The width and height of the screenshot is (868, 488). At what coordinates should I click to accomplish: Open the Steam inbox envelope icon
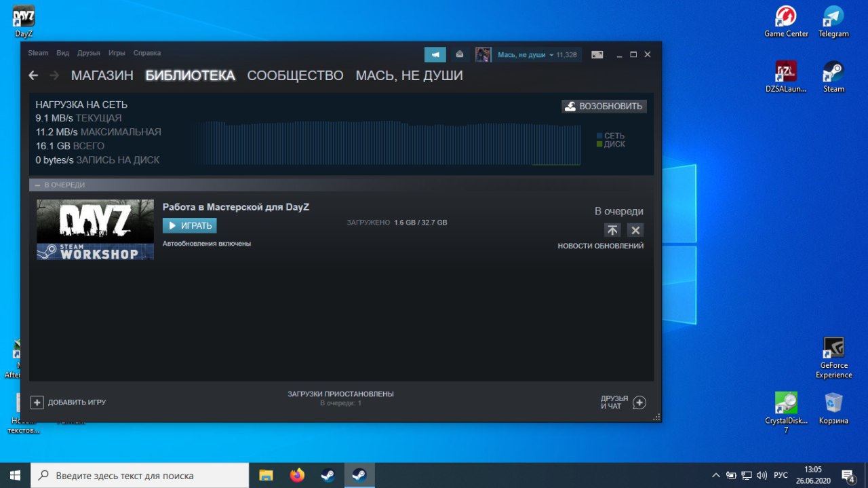tap(460, 54)
